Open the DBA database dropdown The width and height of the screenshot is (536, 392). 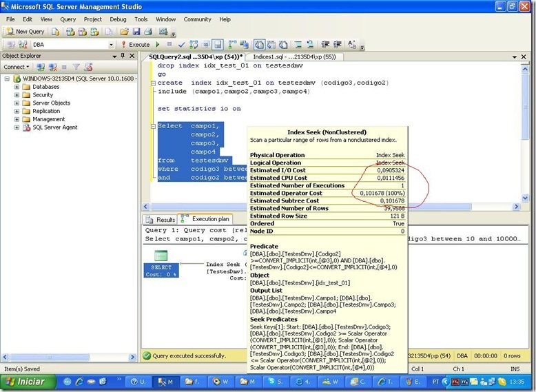112,45
